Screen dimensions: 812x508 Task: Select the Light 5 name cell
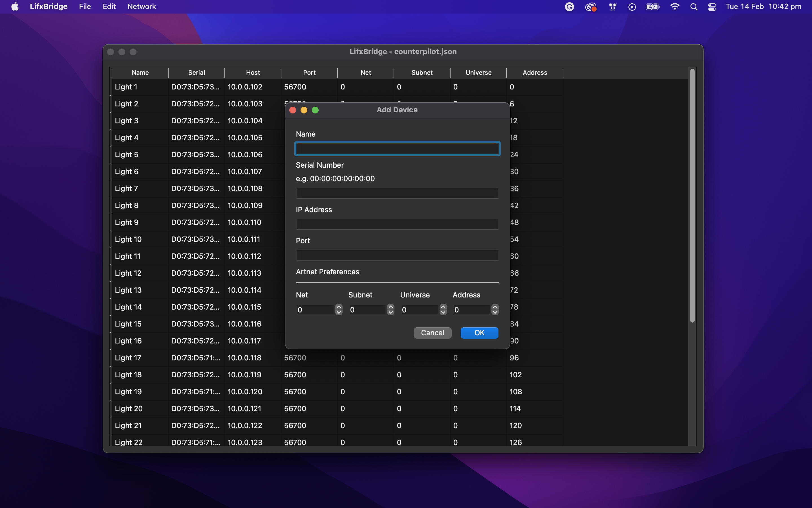pos(140,155)
